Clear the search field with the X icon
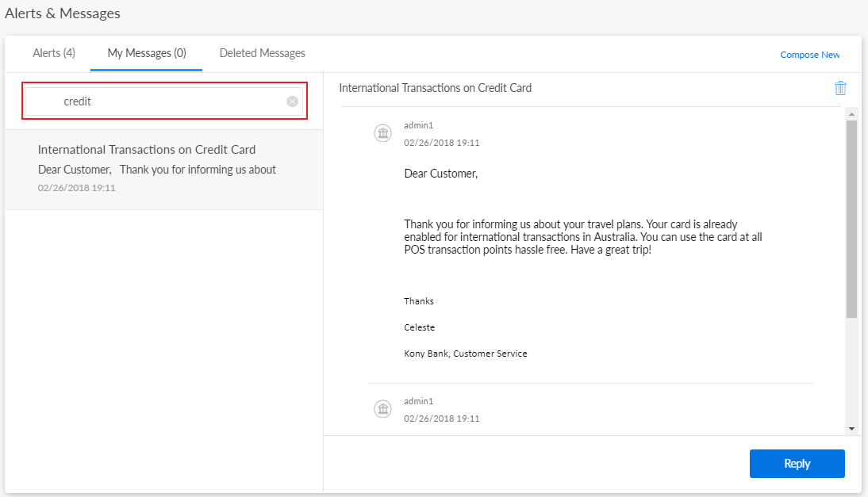Screen dimensions: 868x497 pyautogui.click(x=292, y=101)
